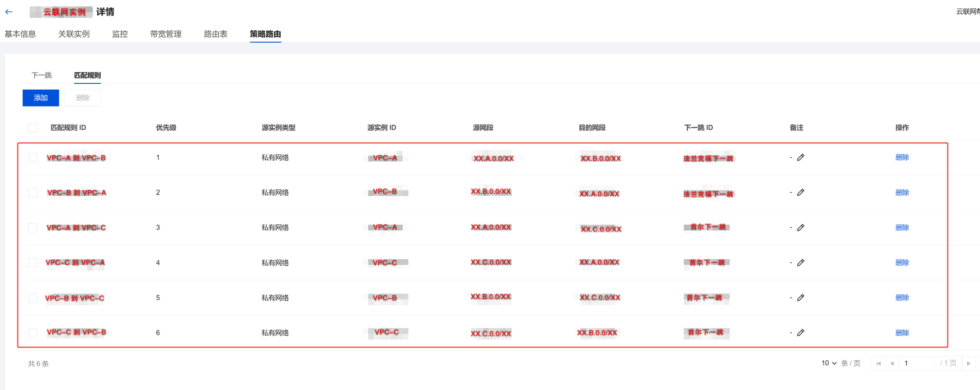Go to next page arrow
980x390 pixels.
(x=968, y=363)
